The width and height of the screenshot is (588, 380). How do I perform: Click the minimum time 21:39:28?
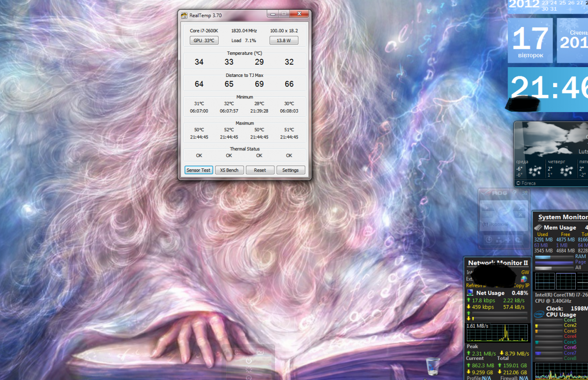coord(259,111)
